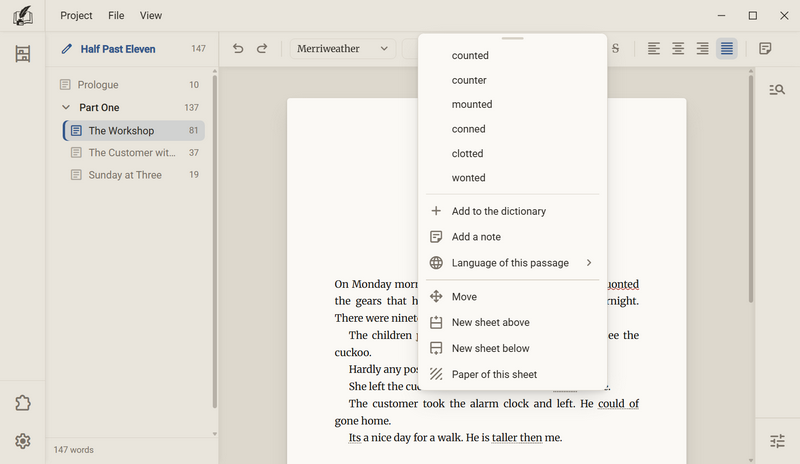Click the New sheet above icon

tap(436, 322)
